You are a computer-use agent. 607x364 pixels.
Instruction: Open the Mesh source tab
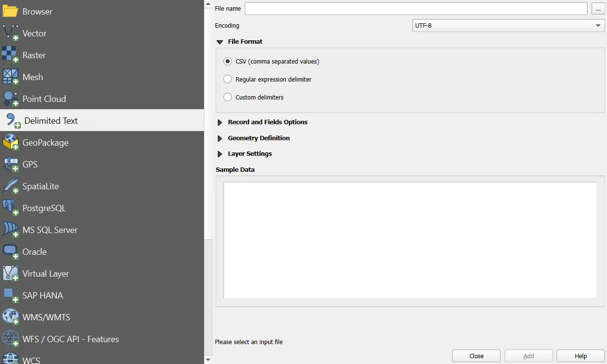pos(102,77)
